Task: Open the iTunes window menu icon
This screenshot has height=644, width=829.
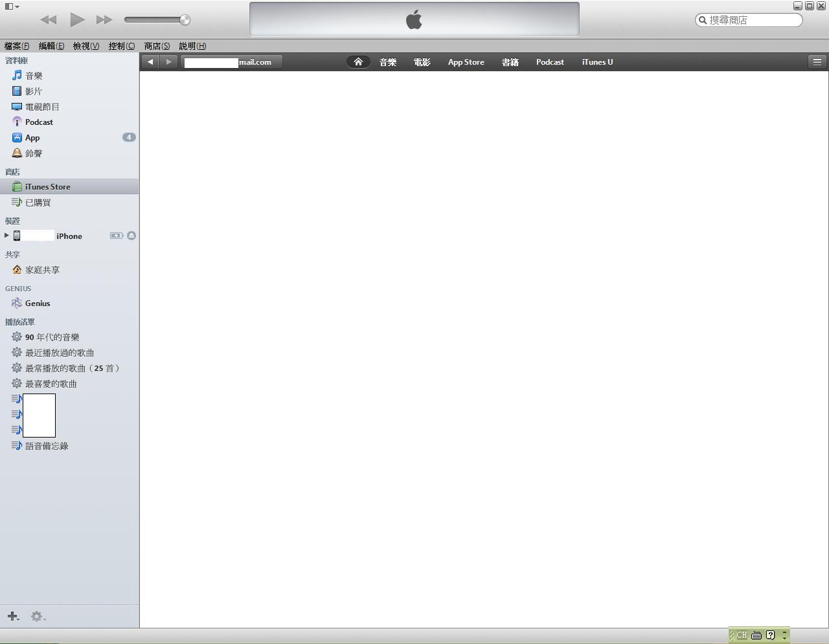Action: [12, 6]
